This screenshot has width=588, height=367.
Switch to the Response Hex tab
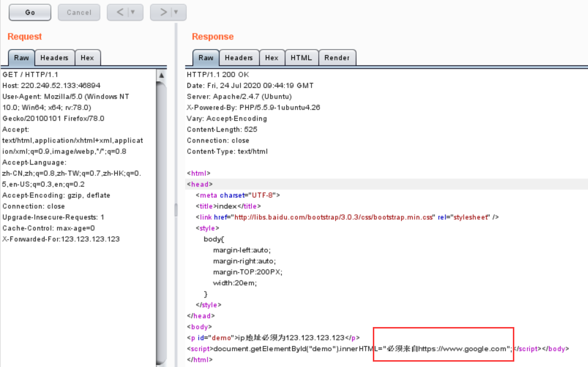tap(272, 58)
